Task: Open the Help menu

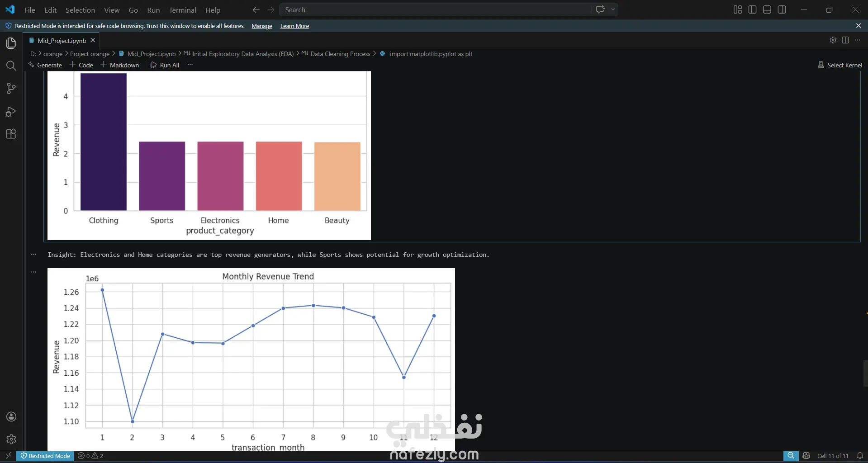Action: [x=213, y=10]
